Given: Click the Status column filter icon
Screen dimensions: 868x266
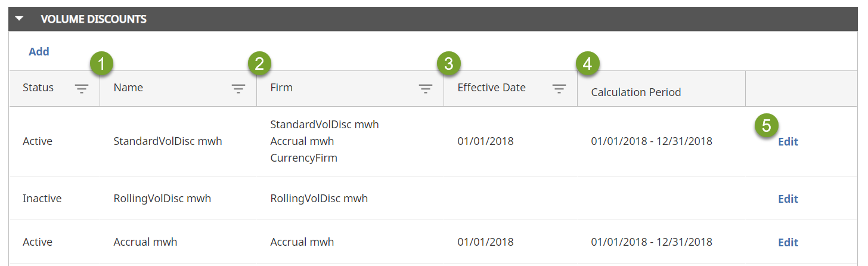Looking at the screenshot, I should (x=82, y=89).
